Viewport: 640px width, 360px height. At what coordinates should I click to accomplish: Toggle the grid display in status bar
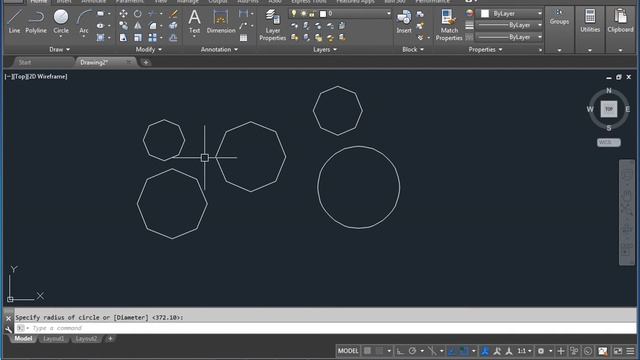367,351
